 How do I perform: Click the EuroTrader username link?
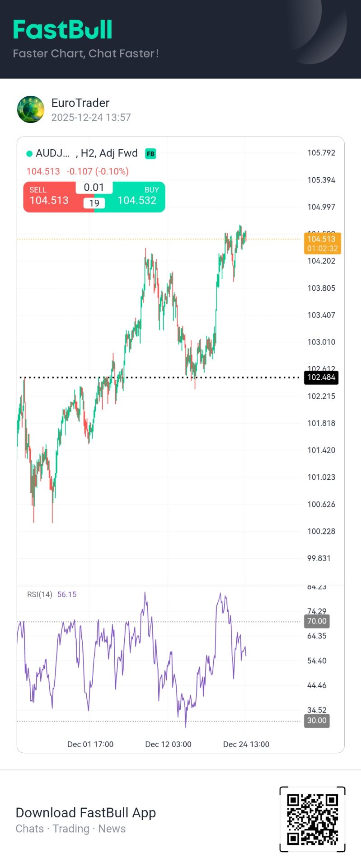[80, 103]
